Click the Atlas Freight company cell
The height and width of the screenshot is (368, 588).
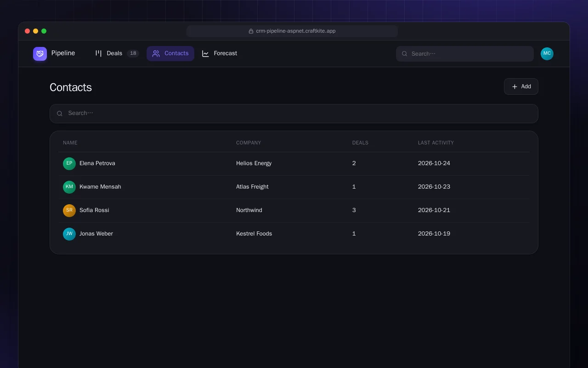pyautogui.click(x=252, y=187)
